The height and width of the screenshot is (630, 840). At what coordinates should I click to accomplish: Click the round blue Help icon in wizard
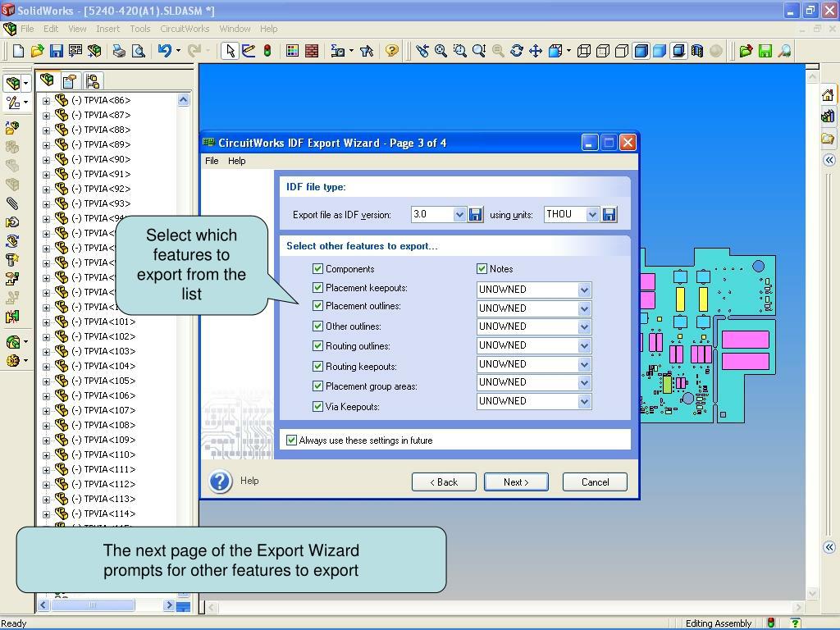[220, 482]
